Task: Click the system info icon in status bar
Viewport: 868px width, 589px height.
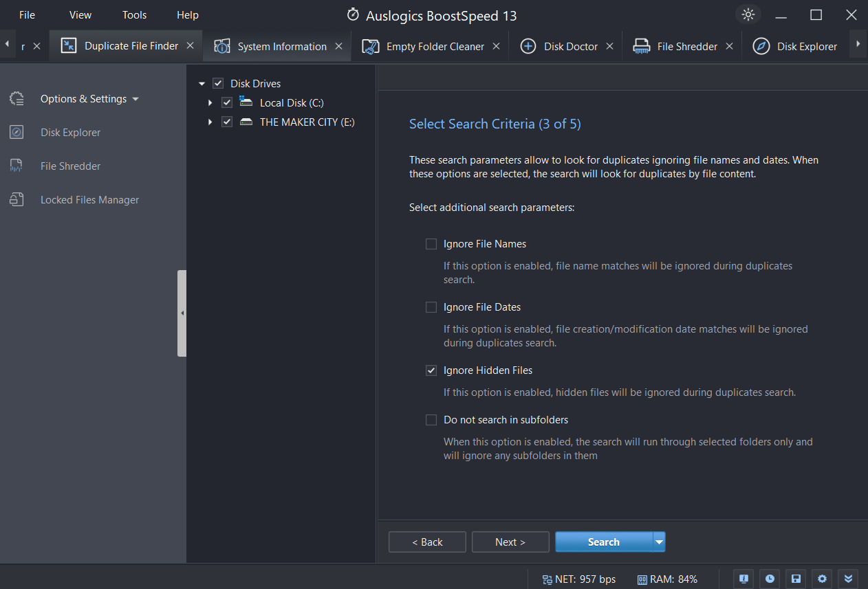Action: [744, 579]
